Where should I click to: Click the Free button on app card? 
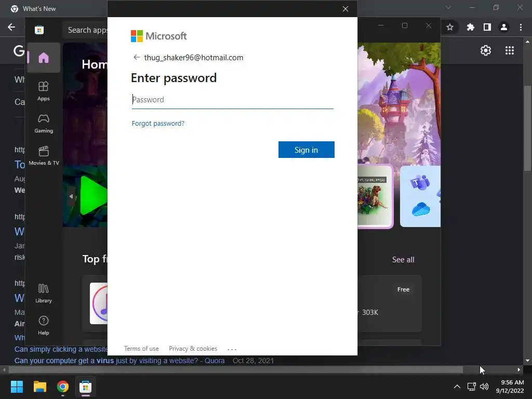[x=403, y=289]
